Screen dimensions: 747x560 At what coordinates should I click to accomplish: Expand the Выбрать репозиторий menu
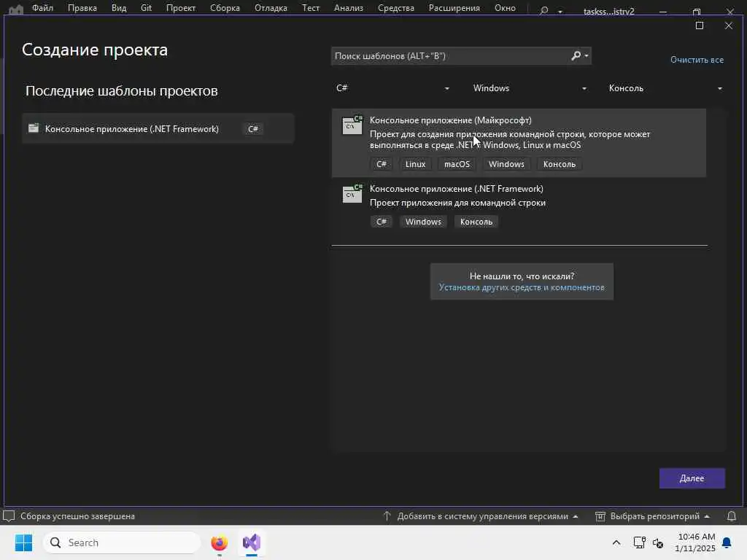pyautogui.click(x=707, y=516)
